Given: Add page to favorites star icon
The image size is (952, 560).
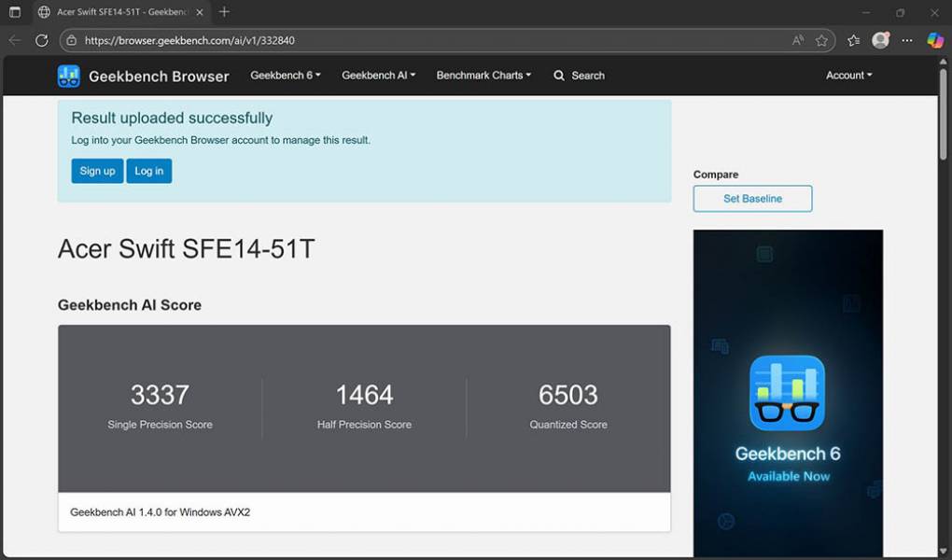Looking at the screenshot, I should (821, 40).
